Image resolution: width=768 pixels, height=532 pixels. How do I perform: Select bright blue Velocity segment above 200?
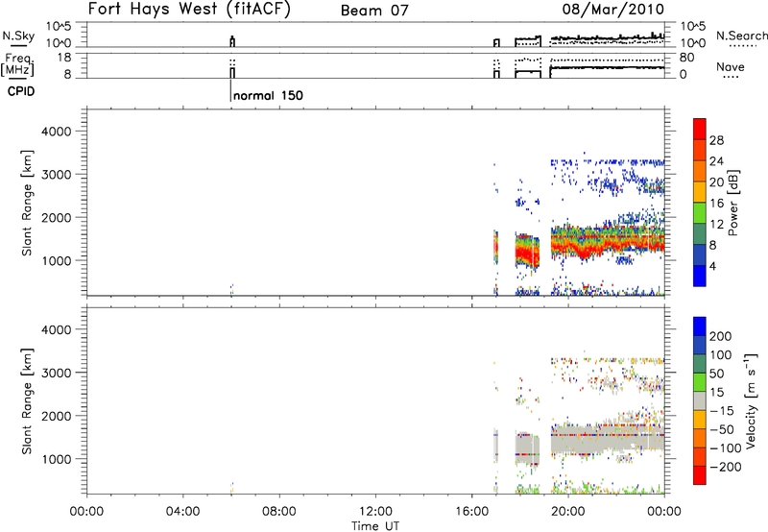tap(700, 326)
